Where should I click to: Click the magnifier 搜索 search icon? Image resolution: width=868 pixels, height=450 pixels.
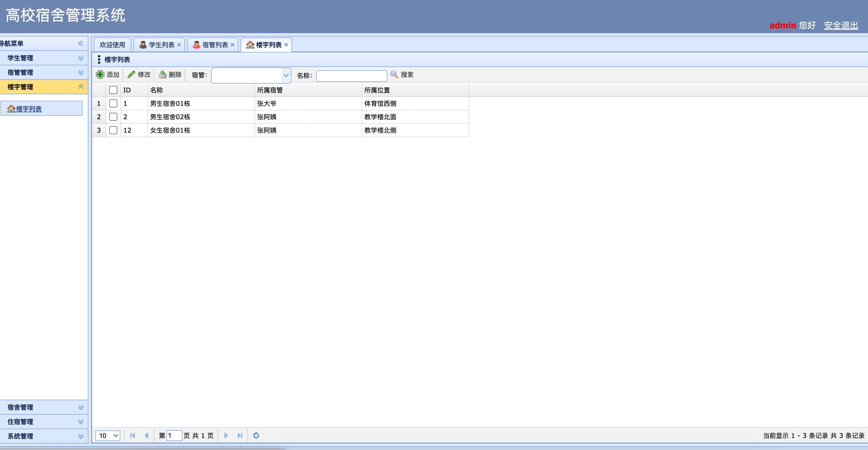point(394,74)
